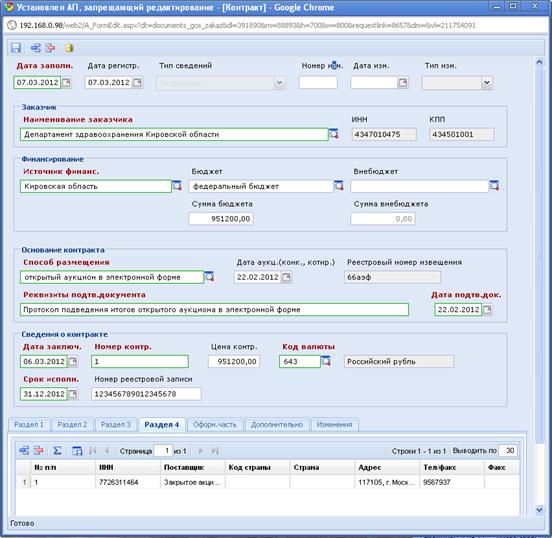552x538 pixels.
Task: Open calendar dropdown for Дата изм. field
Action: point(403,82)
